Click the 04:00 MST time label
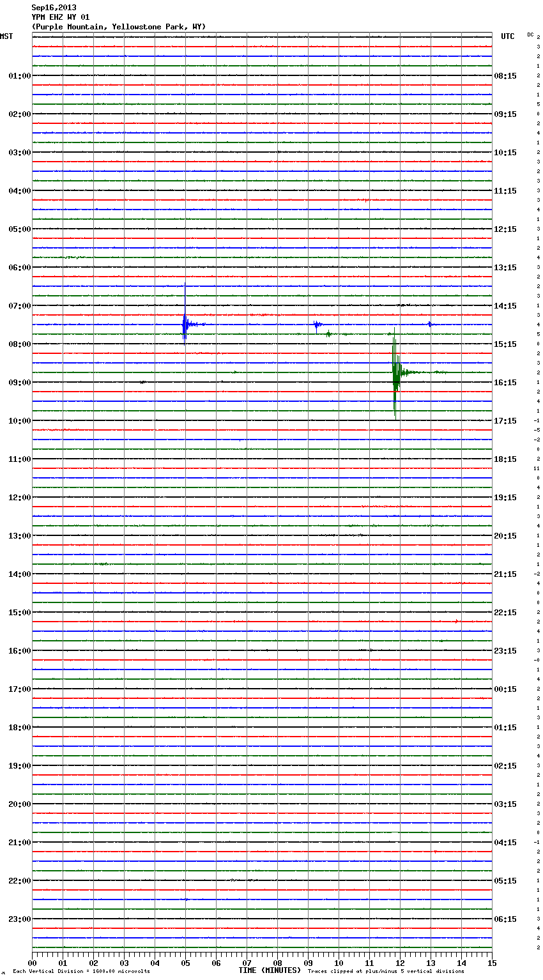 pos(20,191)
